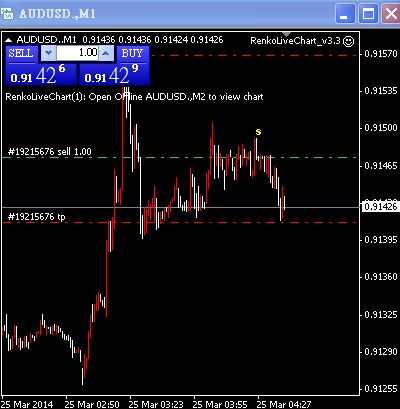Click the lot volume field showing 1.00
The image size is (400, 409).
click(77, 53)
